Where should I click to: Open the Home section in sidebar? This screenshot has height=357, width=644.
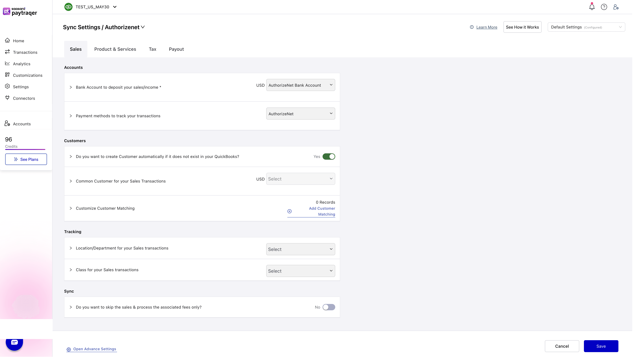click(x=19, y=41)
